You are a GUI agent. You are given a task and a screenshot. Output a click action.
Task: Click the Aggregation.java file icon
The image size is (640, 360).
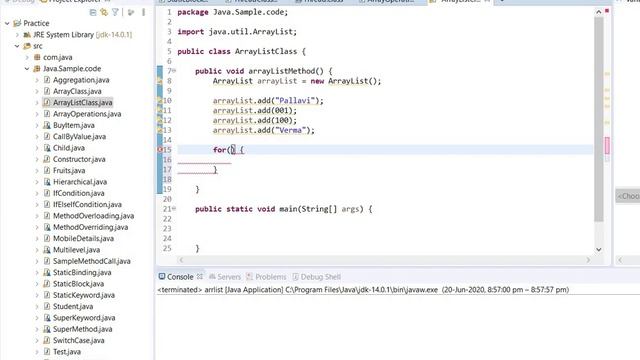47,80
